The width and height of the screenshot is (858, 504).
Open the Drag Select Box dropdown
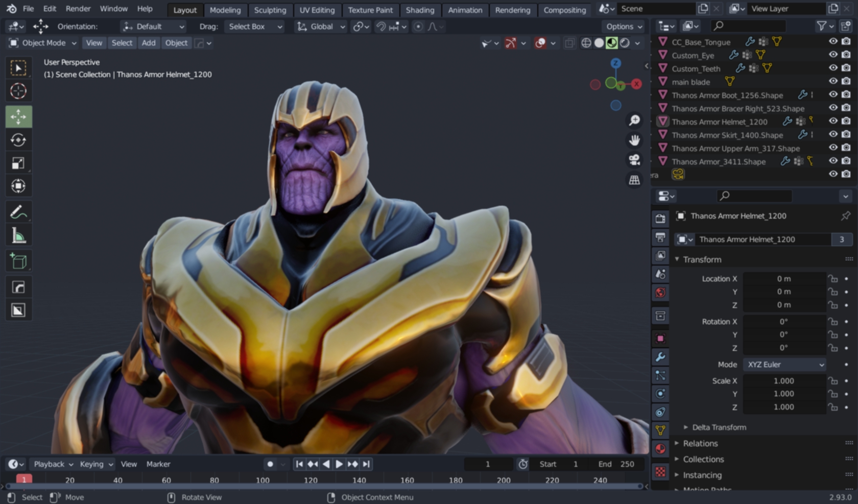pos(254,27)
